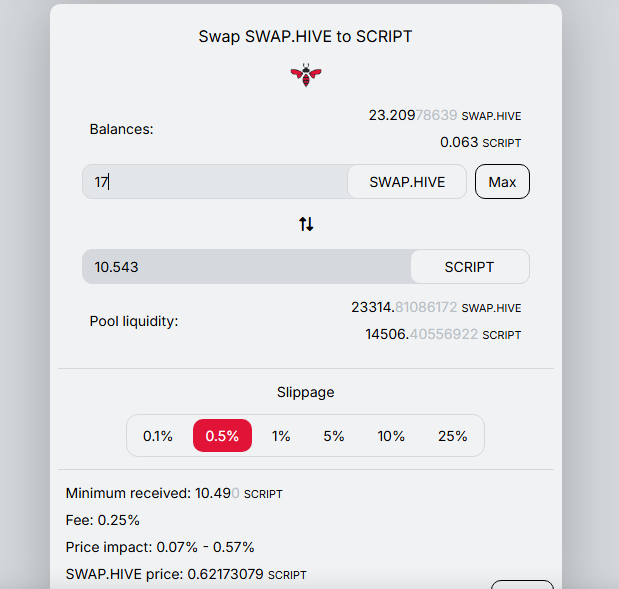Select the 25% slippage option

pyautogui.click(x=452, y=436)
